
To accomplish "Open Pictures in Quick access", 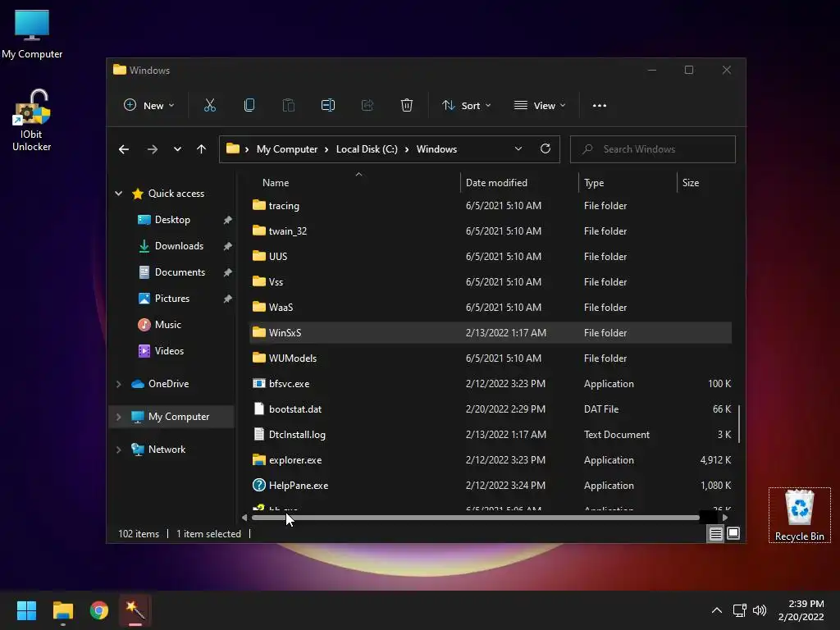I will [x=172, y=299].
